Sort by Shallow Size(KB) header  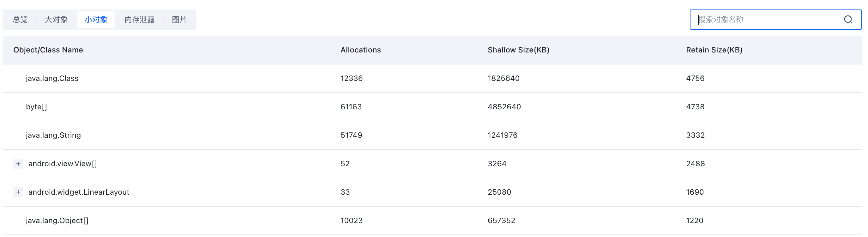(518, 50)
